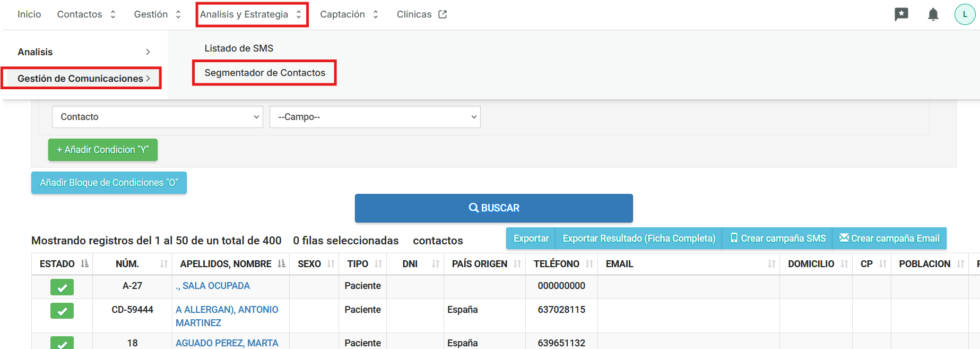
Task: Expand the Gestión de Comunicaciones submenu
Action: point(82,79)
